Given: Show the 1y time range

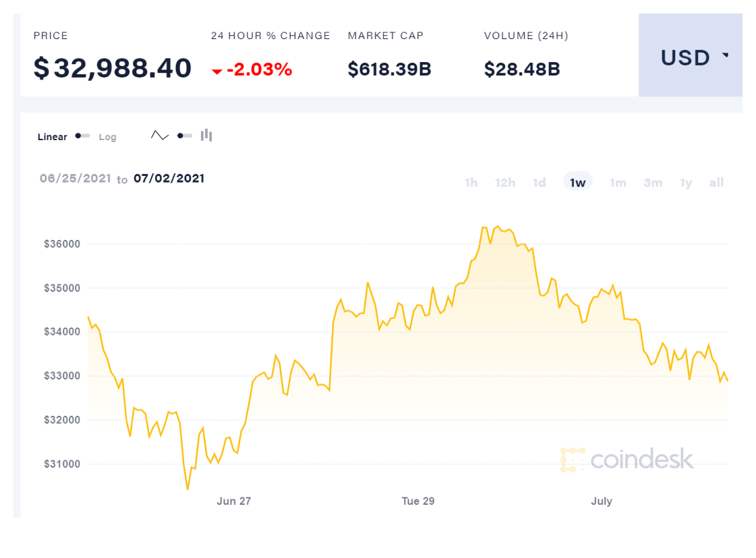Looking at the screenshot, I should coord(686,183).
